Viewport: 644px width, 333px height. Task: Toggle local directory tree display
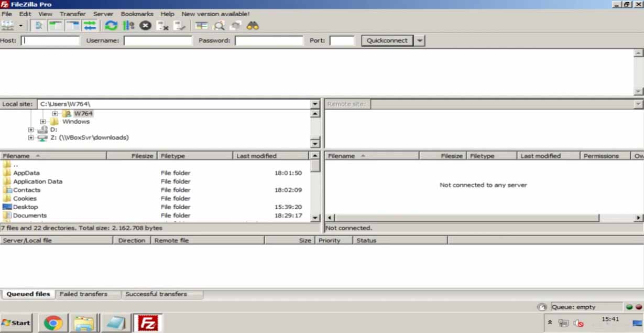pyautogui.click(x=55, y=25)
